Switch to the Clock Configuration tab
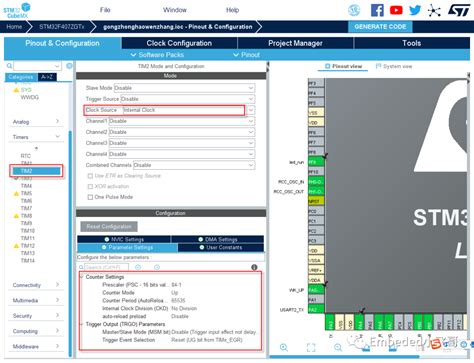Image resolution: width=474 pixels, height=363 pixels. point(179,43)
